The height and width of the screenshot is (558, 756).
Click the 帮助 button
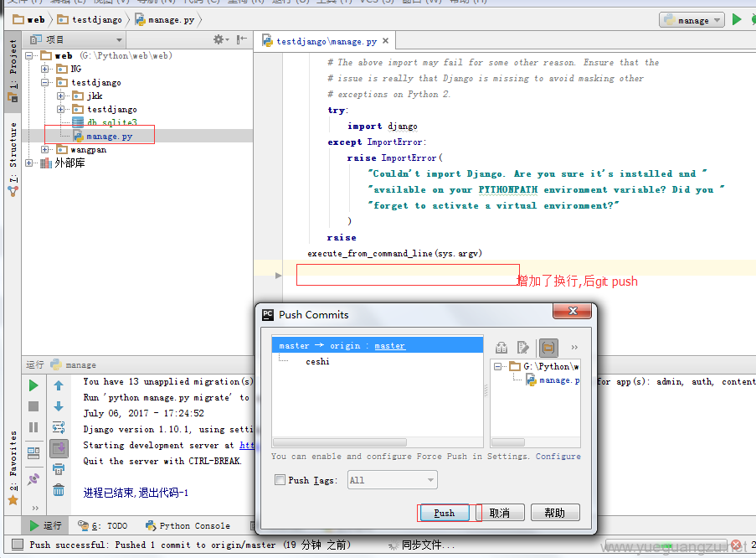pyautogui.click(x=555, y=513)
